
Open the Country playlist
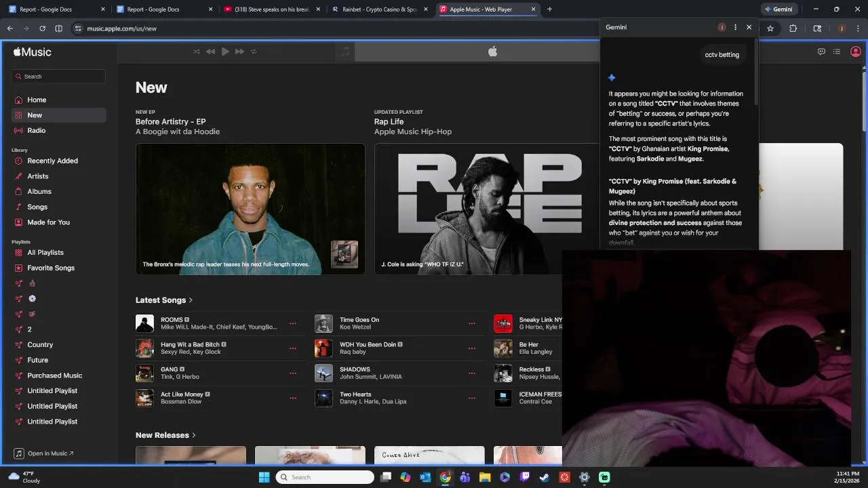pos(58,344)
